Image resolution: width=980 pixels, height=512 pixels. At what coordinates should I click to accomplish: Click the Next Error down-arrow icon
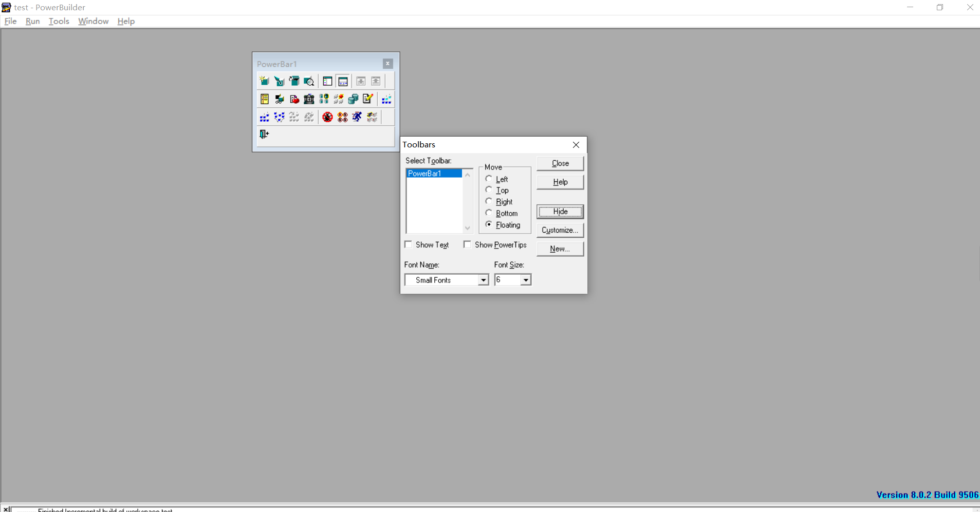pos(361,81)
